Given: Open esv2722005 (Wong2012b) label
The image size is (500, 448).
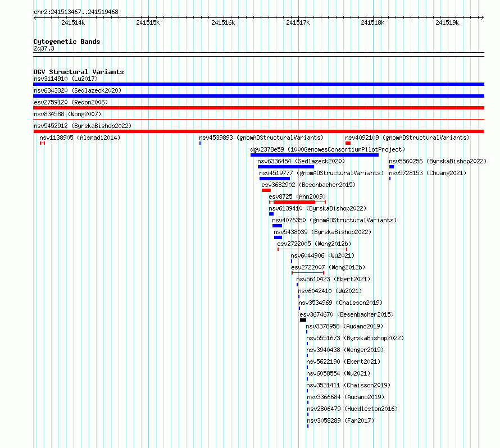Looking at the screenshot, I should tap(314, 244).
